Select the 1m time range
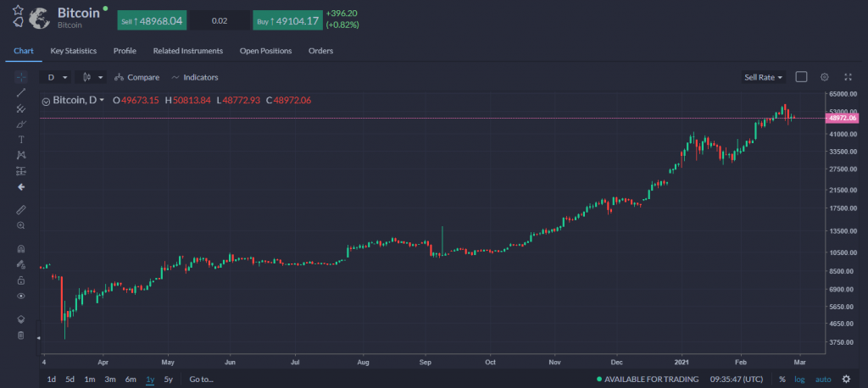 click(90, 380)
